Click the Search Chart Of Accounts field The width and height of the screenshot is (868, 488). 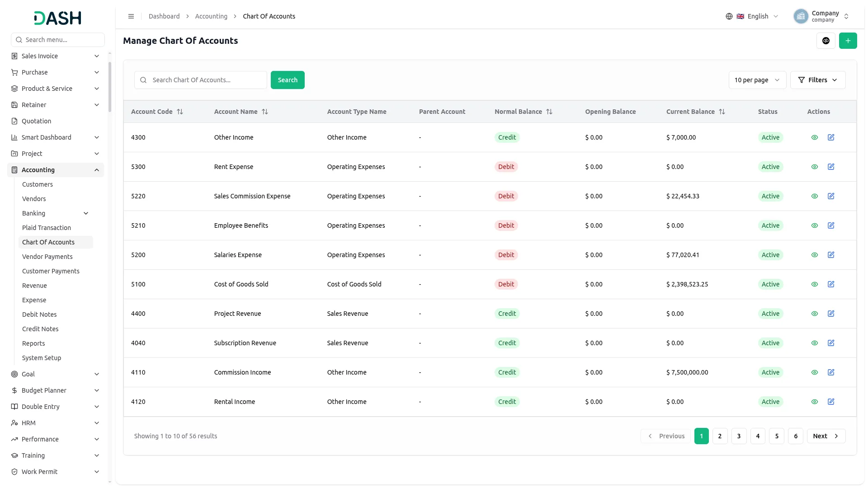[201, 80]
